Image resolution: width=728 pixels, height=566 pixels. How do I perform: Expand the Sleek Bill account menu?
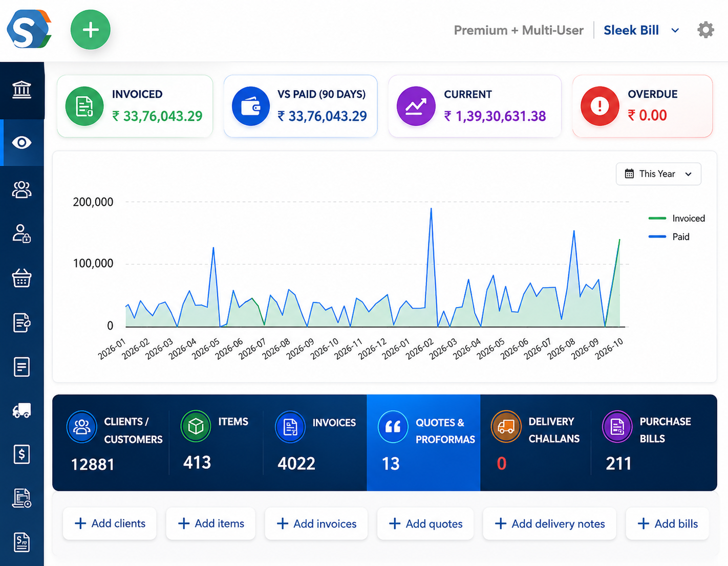[x=641, y=30]
